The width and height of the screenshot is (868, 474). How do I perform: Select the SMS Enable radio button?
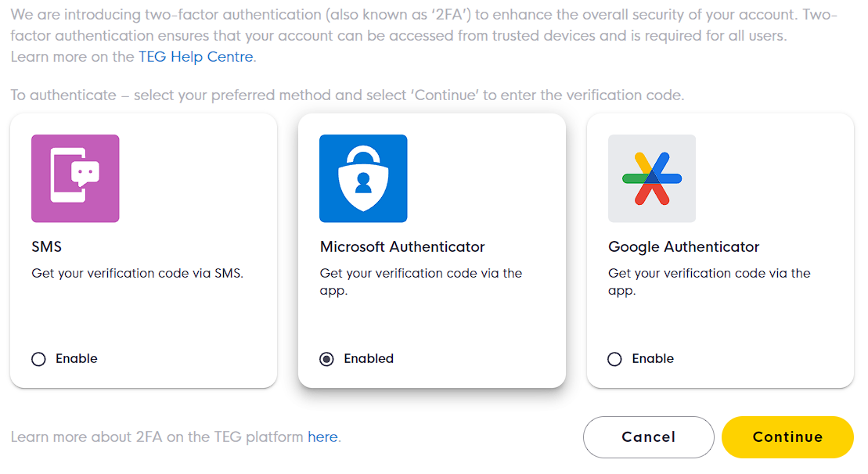coord(39,359)
